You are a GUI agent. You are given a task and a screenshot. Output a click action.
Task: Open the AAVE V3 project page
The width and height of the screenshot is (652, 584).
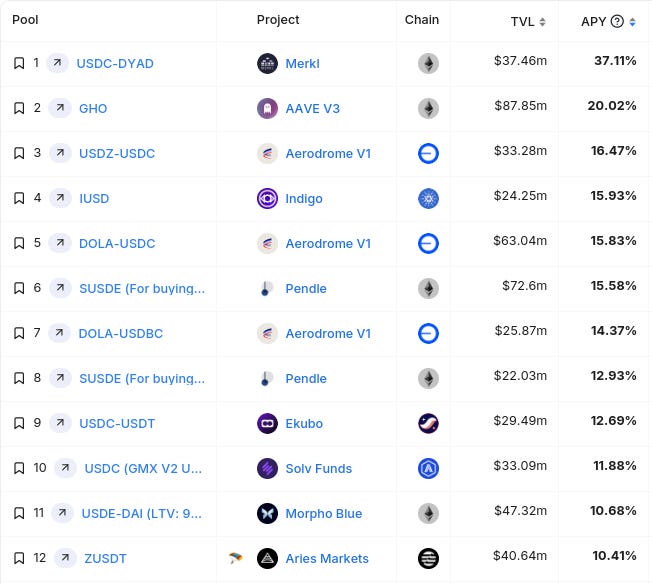tap(312, 109)
